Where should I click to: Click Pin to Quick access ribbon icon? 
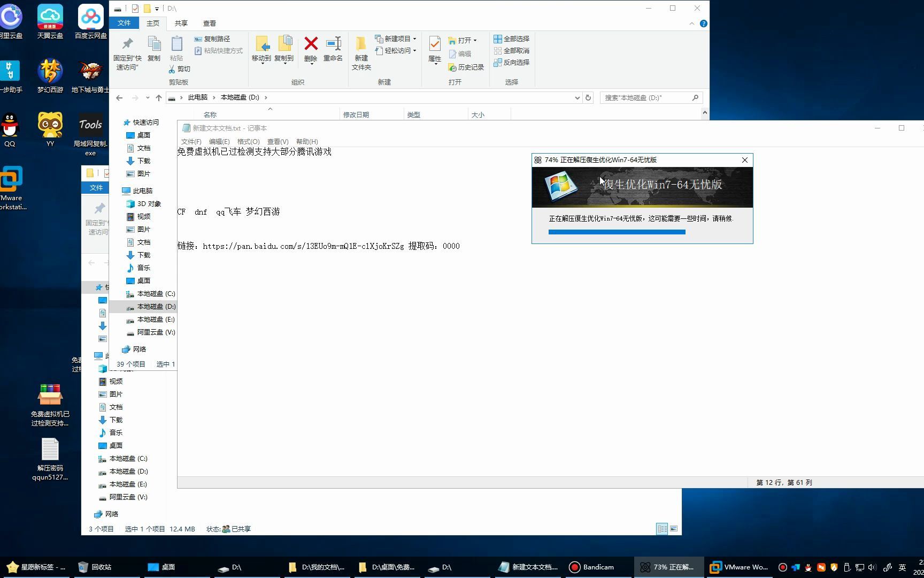[127, 54]
